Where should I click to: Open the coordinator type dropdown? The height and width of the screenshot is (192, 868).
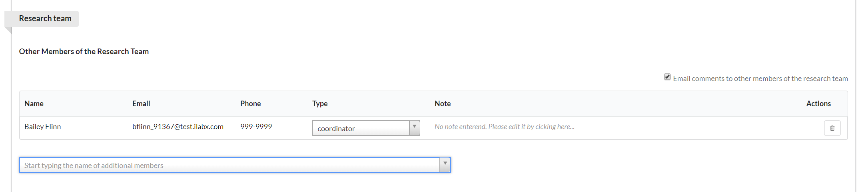point(361,128)
